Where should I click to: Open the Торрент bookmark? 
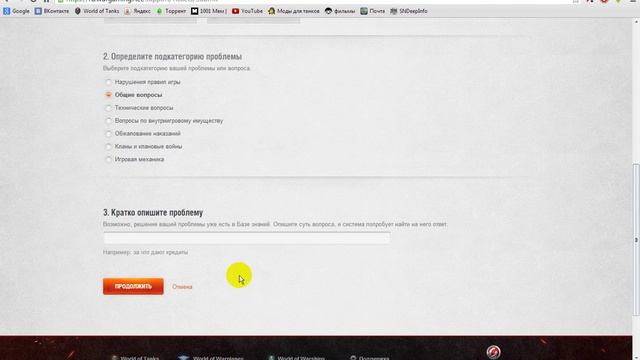click(x=171, y=11)
